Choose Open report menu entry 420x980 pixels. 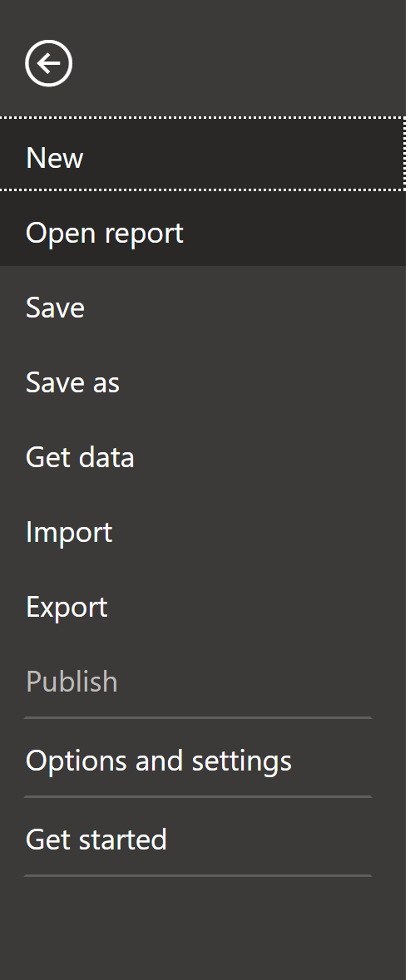[x=202, y=229]
